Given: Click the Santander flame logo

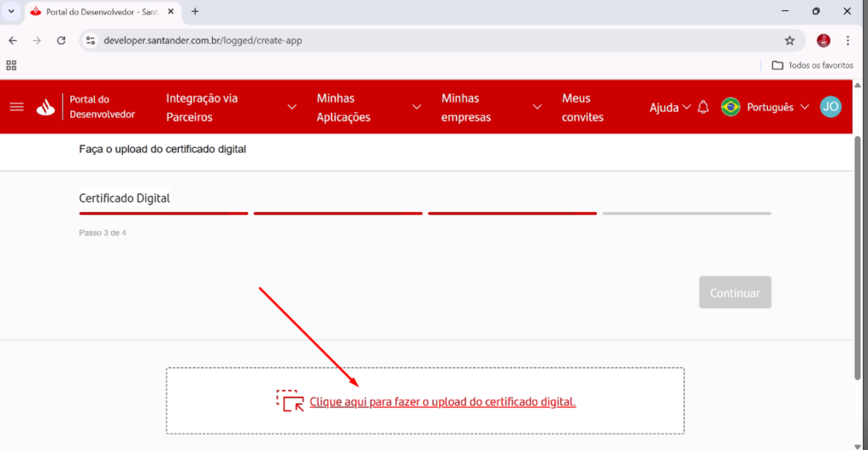Looking at the screenshot, I should pos(45,107).
